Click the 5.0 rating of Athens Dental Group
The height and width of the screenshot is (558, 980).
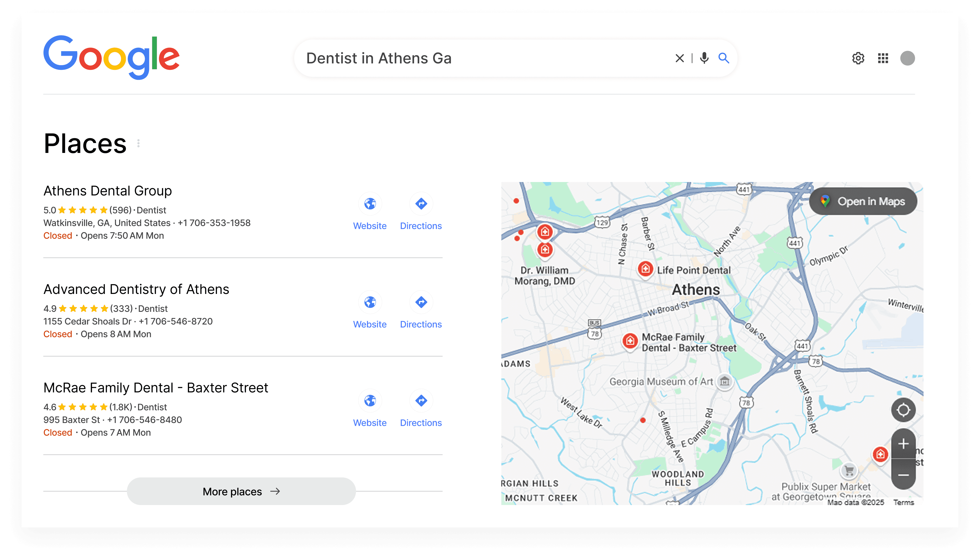pos(50,210)
